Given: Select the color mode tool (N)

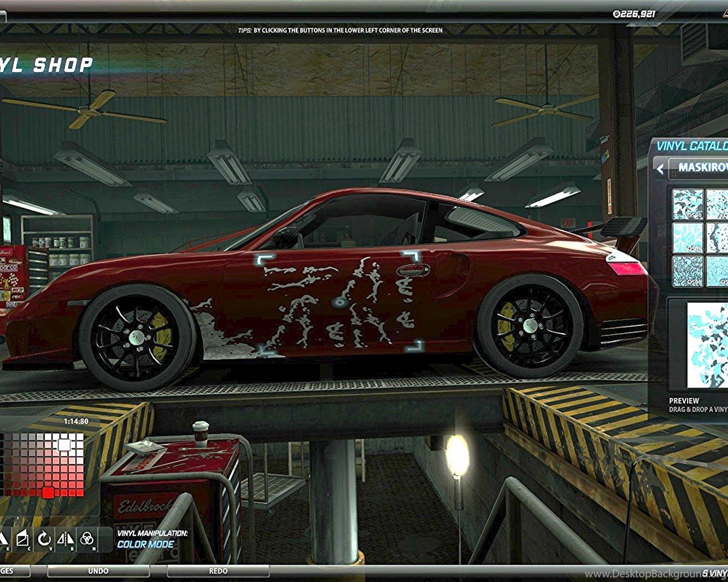Looking at the screenshot, I should [87, 539].
